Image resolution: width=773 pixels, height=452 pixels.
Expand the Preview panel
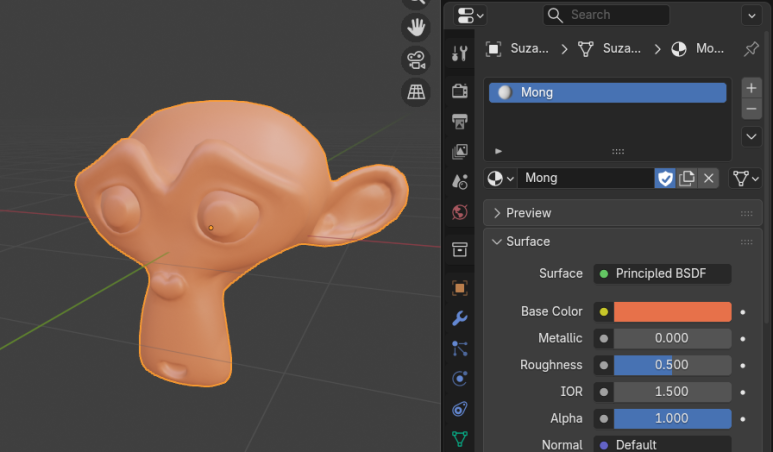point(622,213)
